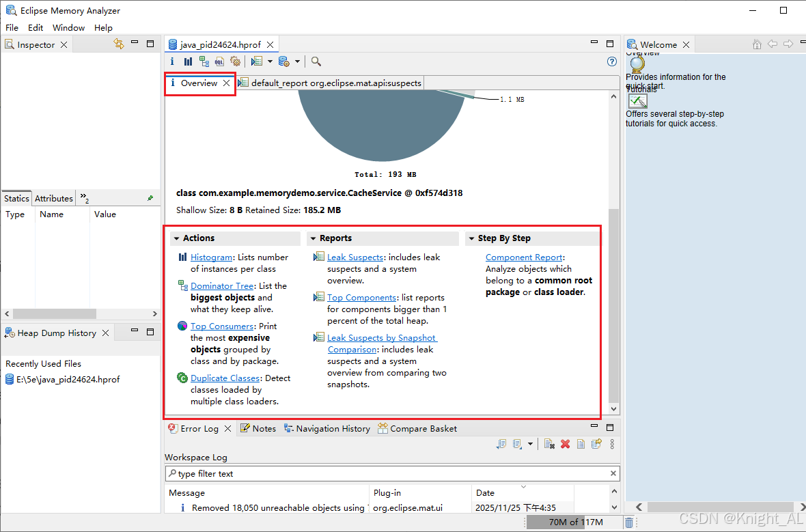Expand the reports dropdown arrow in toolbar
Viewport: 806px width, 532px height.
click(270, 61)
